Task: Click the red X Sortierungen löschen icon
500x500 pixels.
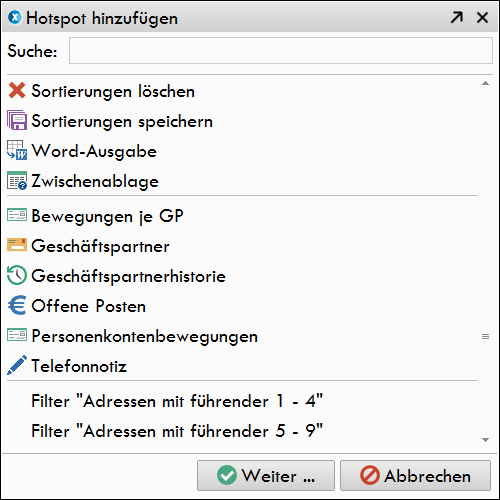Action: coord(17,91)
